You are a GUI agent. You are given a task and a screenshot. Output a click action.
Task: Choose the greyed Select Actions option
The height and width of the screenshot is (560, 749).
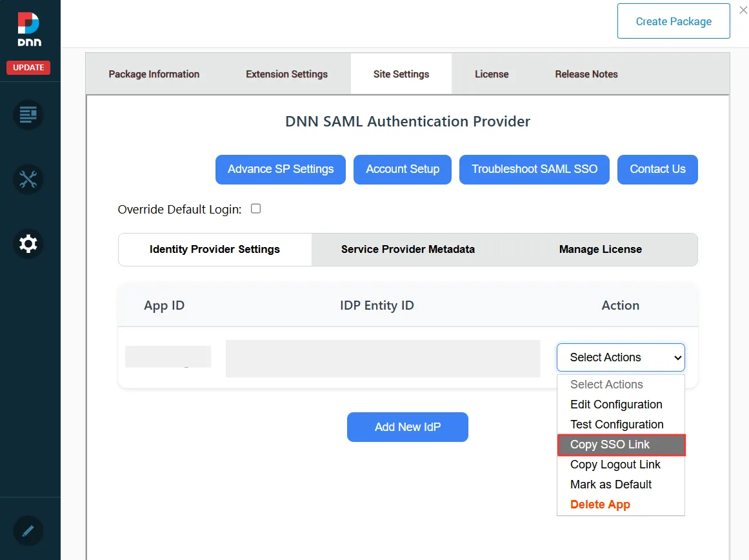(x=621, y=384)
